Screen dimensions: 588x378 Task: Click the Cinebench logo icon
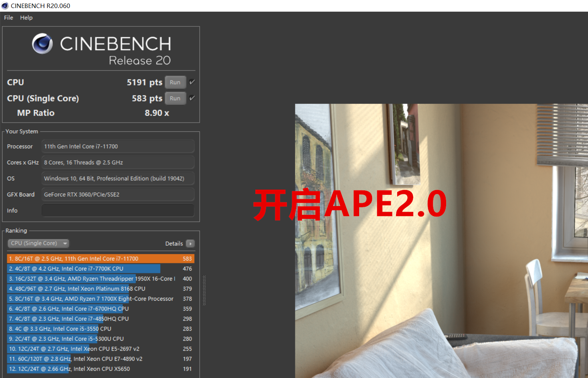coord(42,44)
